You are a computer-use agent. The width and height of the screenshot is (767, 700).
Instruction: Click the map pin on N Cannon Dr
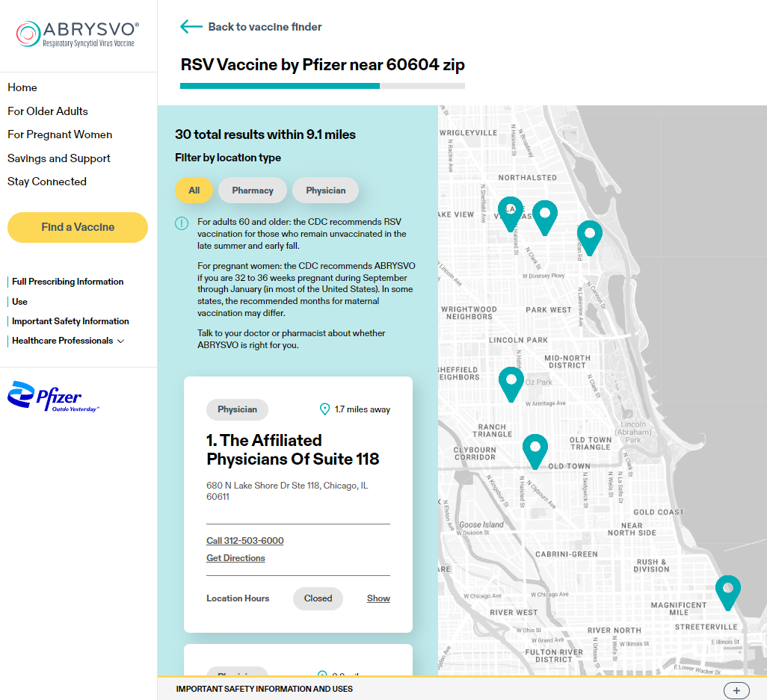(x=589, y=238)
